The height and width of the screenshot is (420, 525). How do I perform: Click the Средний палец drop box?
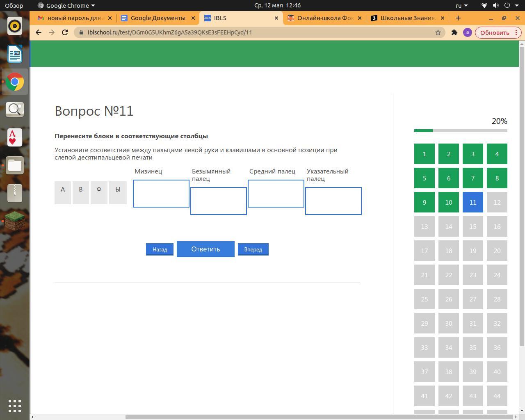[x=276, y=194]
